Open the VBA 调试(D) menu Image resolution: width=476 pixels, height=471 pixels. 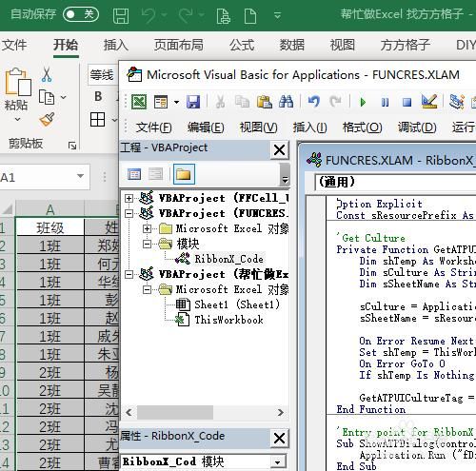pyautogui.click(x=417, y=128)
